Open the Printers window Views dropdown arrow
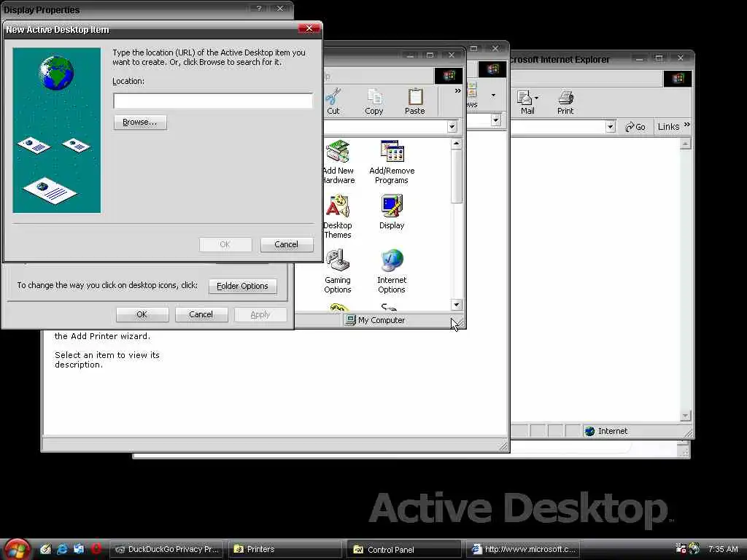This screenshot has width=747, height=560. tap(493, 96)
